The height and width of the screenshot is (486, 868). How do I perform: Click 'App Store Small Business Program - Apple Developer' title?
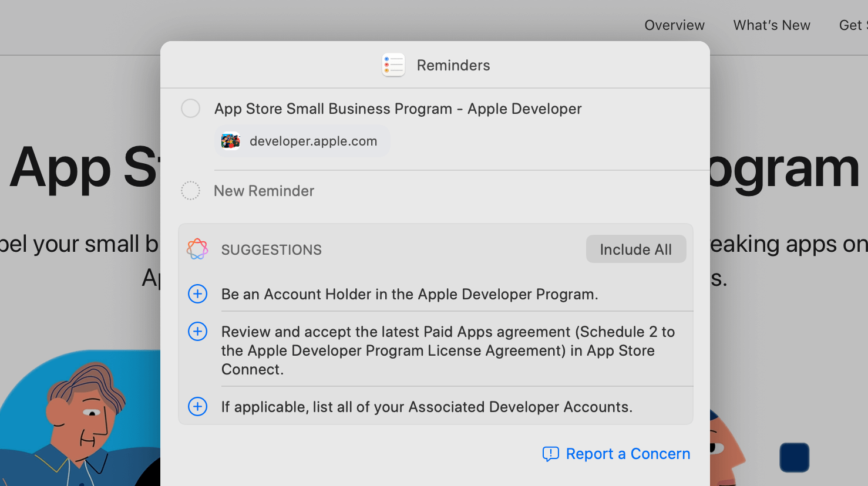tap(398, 109)
